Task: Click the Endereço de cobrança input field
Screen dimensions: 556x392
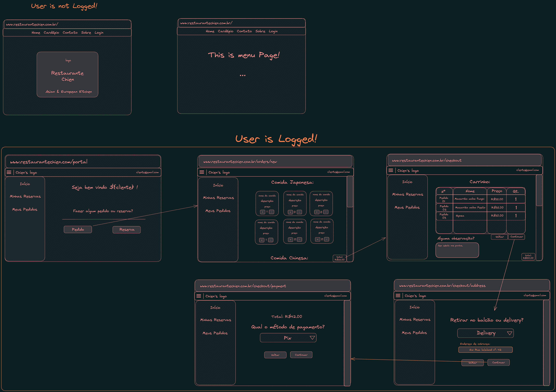Action: pos(485,350)
